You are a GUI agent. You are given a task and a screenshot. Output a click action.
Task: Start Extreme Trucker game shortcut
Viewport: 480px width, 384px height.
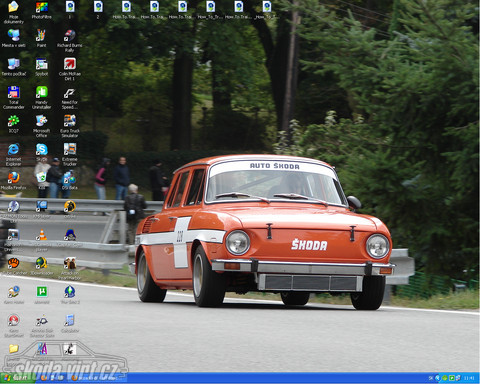point(69,149)
